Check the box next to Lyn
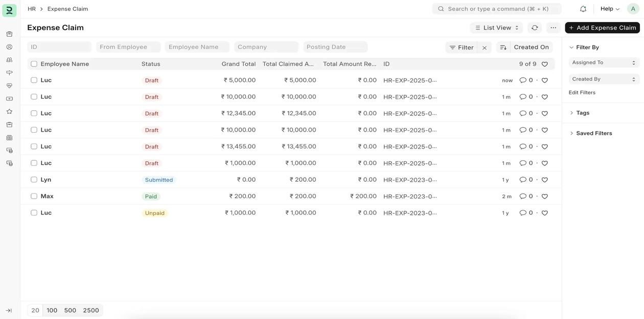Viewport: 644px width, 319px height. [x=34, y=180]
